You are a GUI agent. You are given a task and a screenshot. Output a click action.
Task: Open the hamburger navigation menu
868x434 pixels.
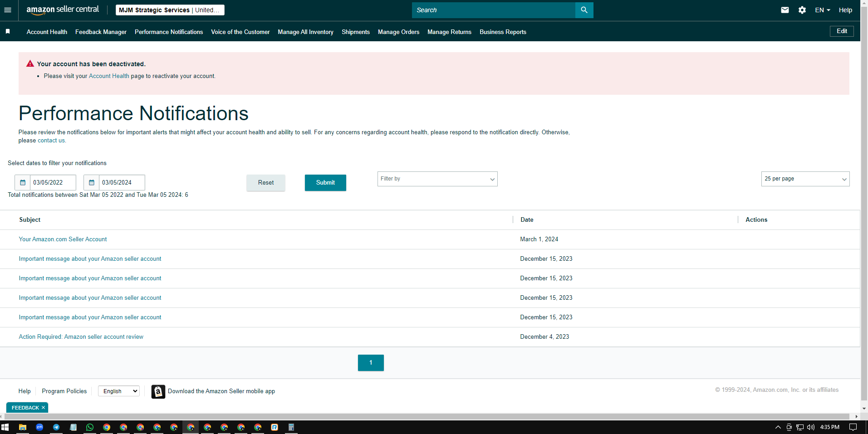tap(8, 10)
